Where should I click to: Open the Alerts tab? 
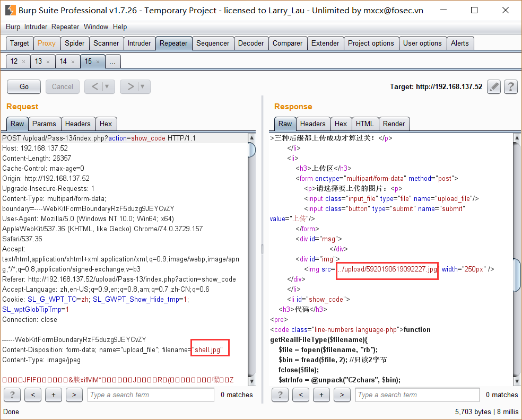460,43
